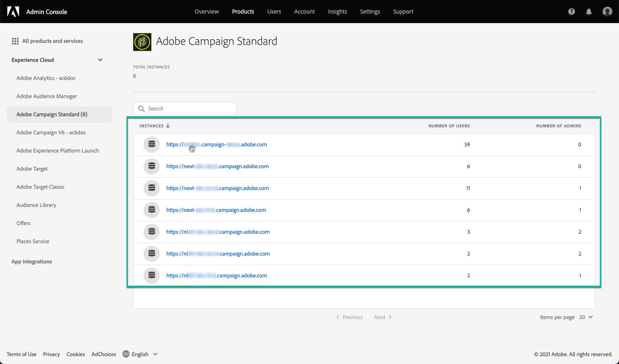Select the Products tab
The height and width of the screenshot is (364, 619).
tap(243, 12)
